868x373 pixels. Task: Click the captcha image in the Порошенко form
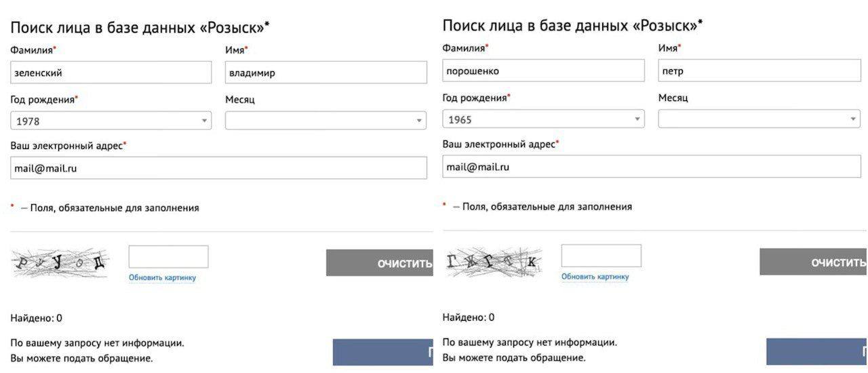tap(493, 262)
